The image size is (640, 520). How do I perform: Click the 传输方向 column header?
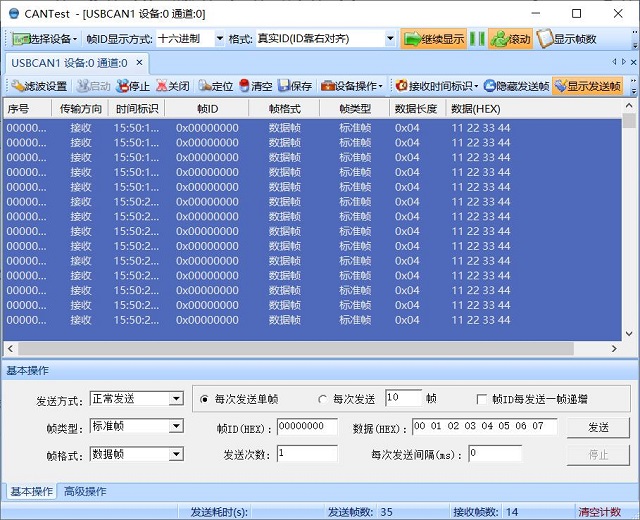(x=80, y=109)
